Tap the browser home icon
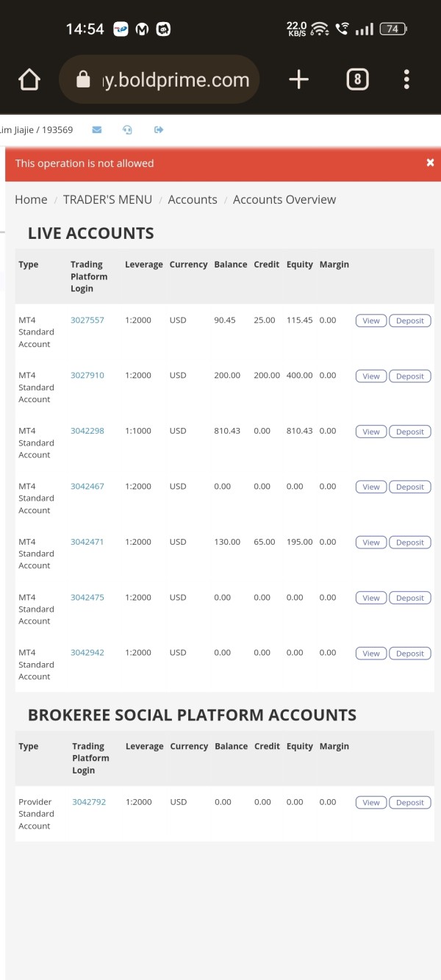Image resolution: width=441 pixels, height=980 pixels. point(29,79)
